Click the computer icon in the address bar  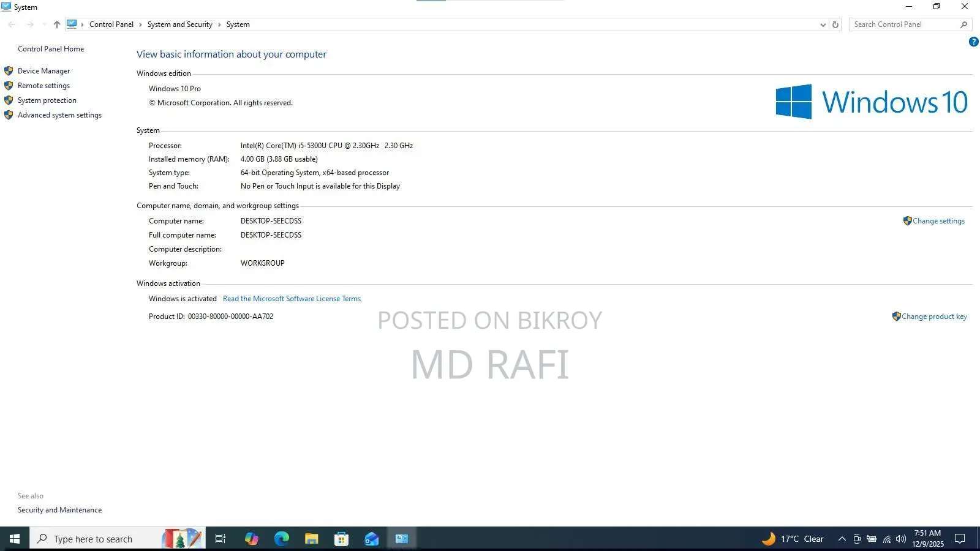click(72, 24)
